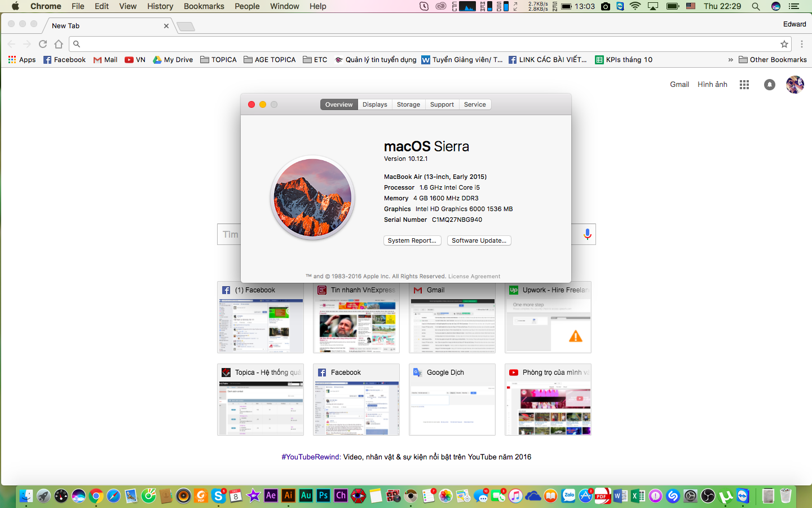Open ETC bookmarks folder
The width and height of the screenshot is (812, 508).
tap(315, 60)
